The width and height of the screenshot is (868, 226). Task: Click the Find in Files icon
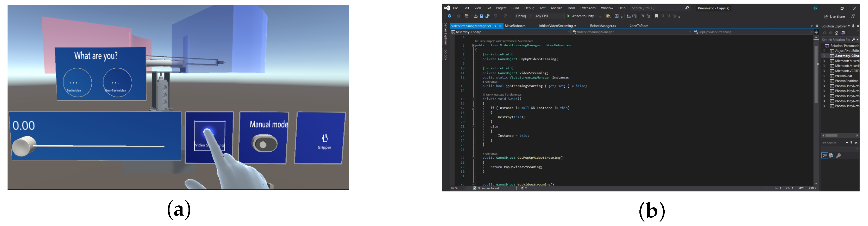pyautogui.click(x=608, y=16)
